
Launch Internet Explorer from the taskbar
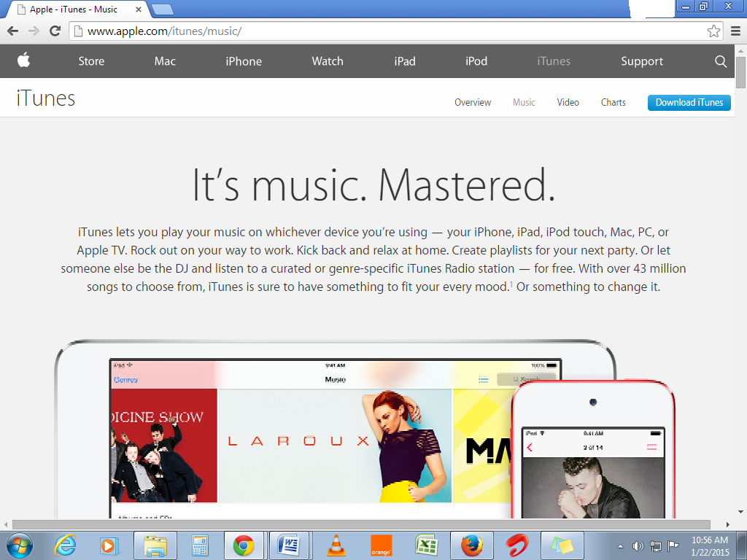click(x=65, y=545)
